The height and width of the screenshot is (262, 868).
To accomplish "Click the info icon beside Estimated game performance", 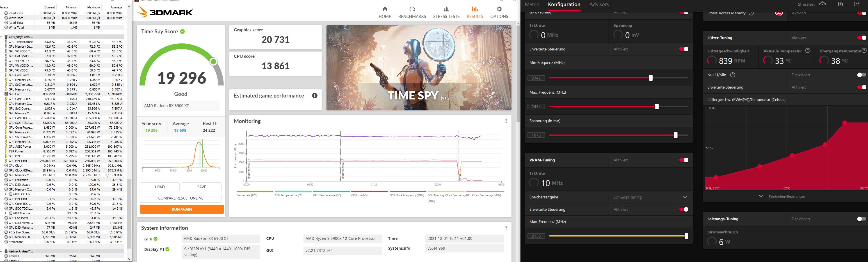I will 315,96.
